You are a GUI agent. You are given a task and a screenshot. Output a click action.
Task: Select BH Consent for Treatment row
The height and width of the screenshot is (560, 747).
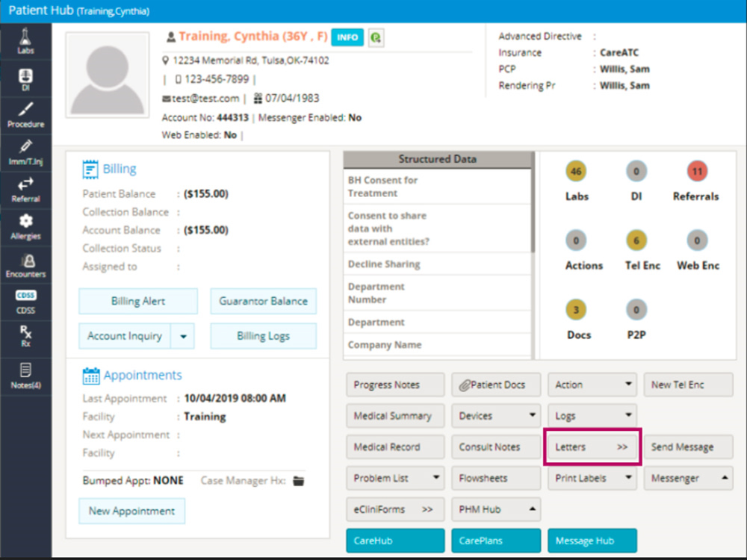[437, 187]
